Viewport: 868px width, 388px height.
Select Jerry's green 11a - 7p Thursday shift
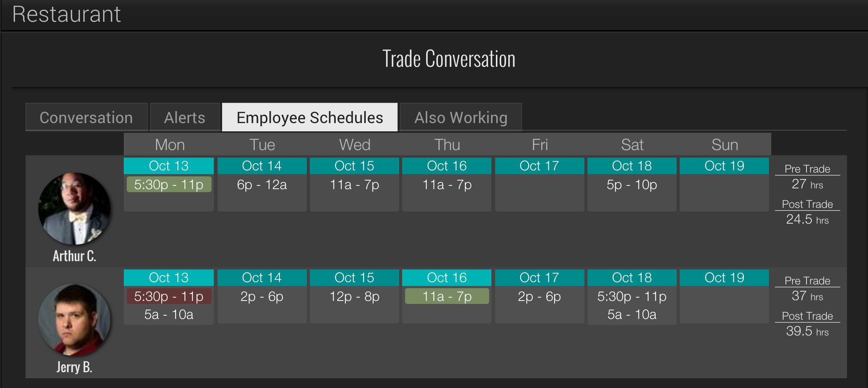(x=447, y=296)
